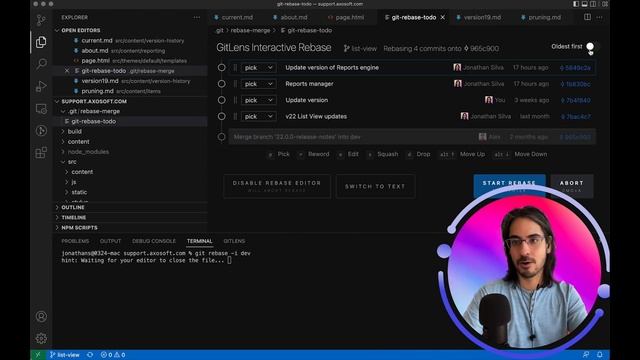Open editor more actions ellipsis
This screenshot has width=640, height=360.
(x=599, y=17)
